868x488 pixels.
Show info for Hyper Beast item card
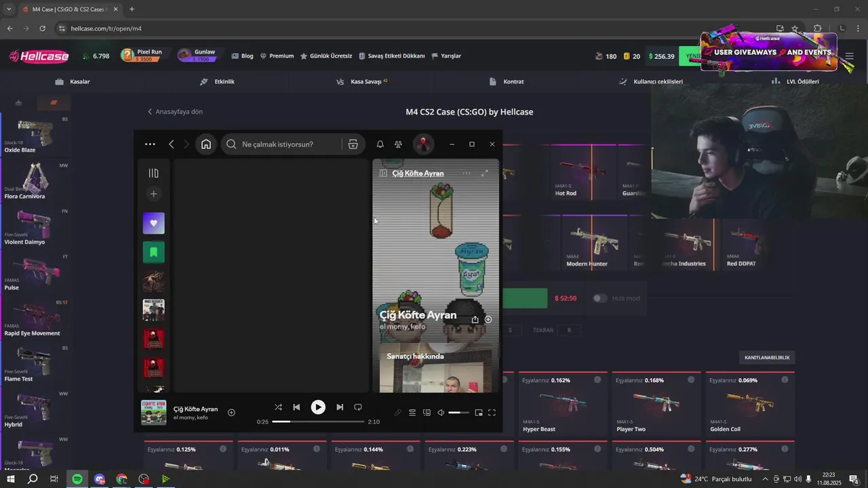pyautogui.click(x=597, y=380)
